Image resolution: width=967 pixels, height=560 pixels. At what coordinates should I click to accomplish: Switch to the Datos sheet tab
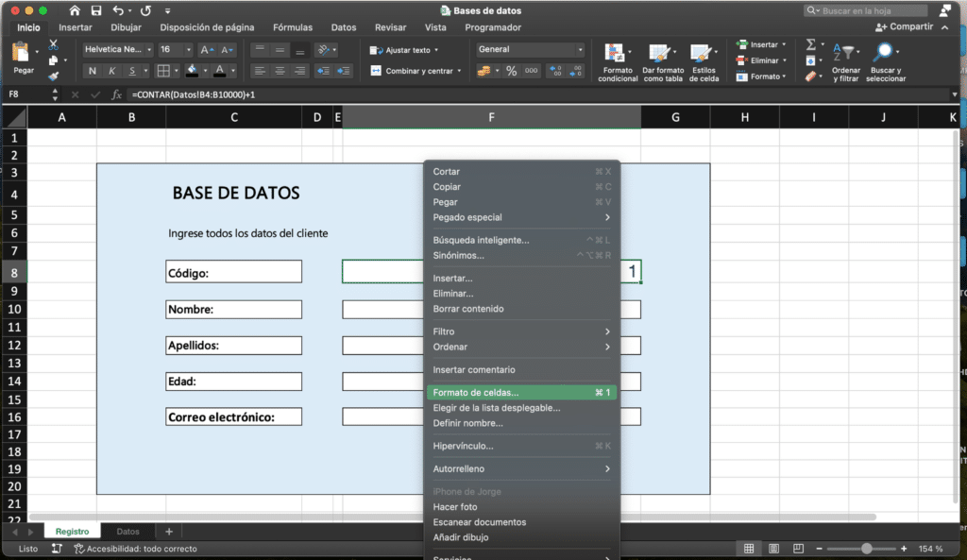tap(127, 532)
